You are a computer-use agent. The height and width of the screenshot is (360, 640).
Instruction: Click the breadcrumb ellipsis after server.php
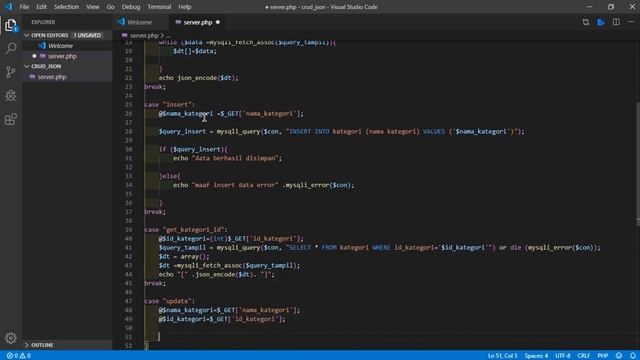168,36
